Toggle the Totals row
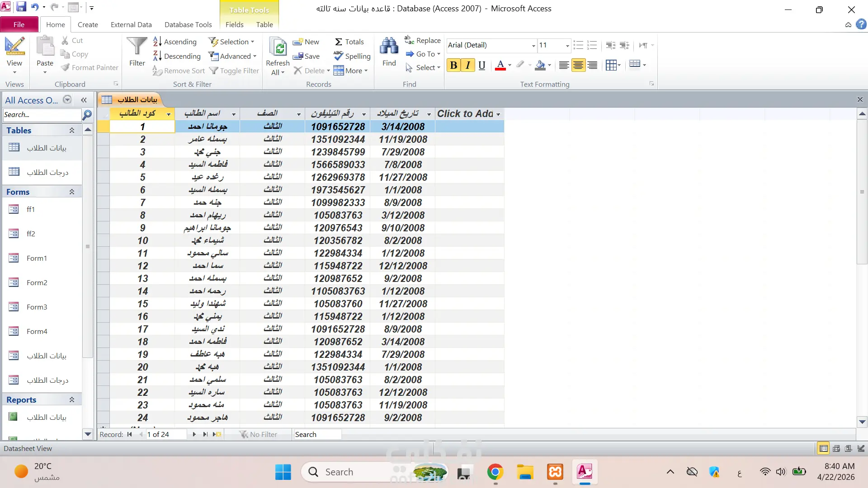Image resolution: width=868 pixels, height=488 pixels. [x=349, y=42]
